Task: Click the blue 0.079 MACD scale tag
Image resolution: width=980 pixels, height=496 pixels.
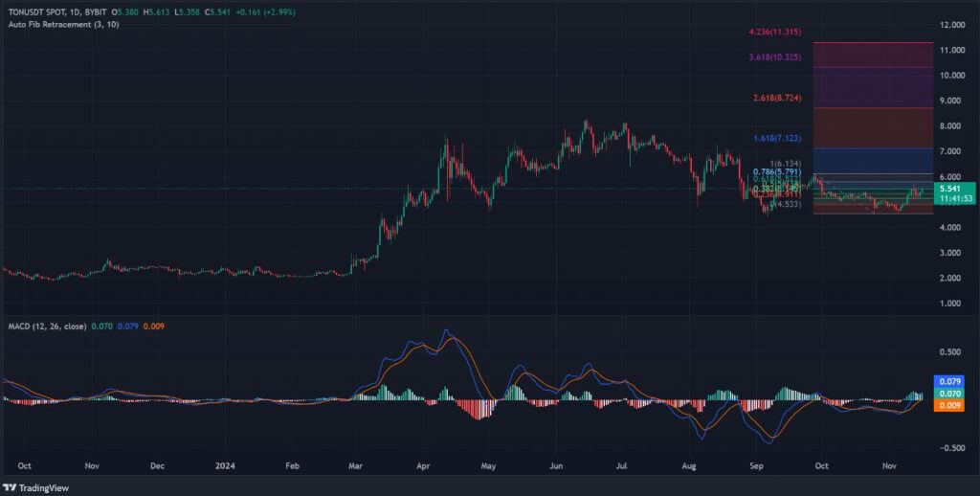Action: [x=950, y=380]
